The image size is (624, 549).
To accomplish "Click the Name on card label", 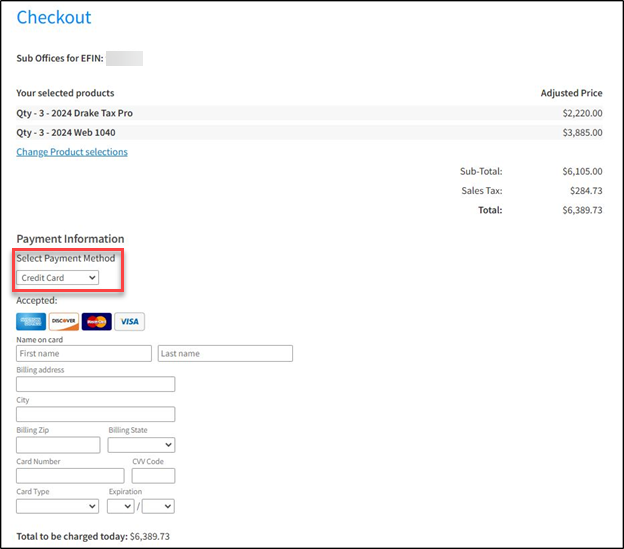I will click(39, 340).
